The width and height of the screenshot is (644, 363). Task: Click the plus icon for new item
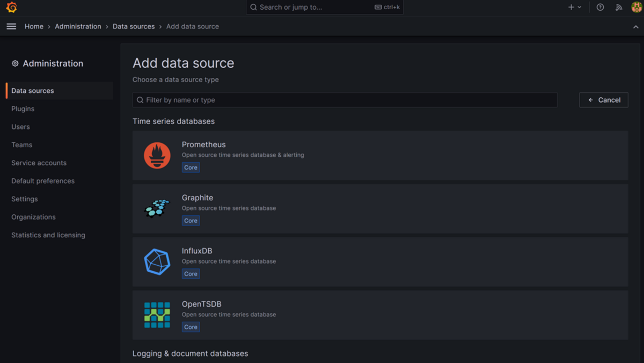pos(571,7)
